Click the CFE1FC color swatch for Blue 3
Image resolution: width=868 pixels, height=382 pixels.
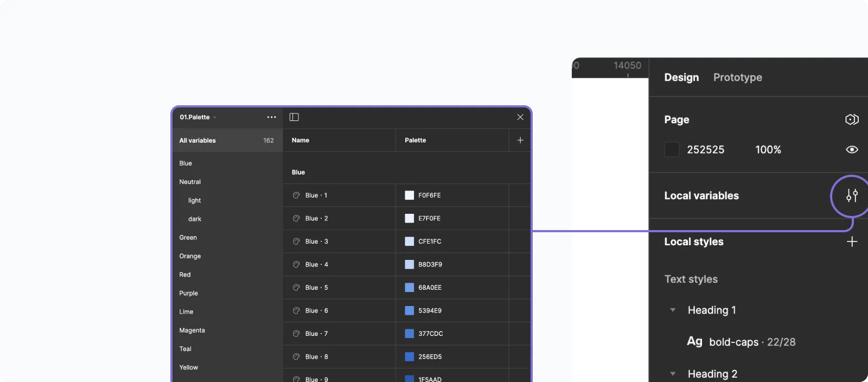pyautogui.click(x=410, y=241)
